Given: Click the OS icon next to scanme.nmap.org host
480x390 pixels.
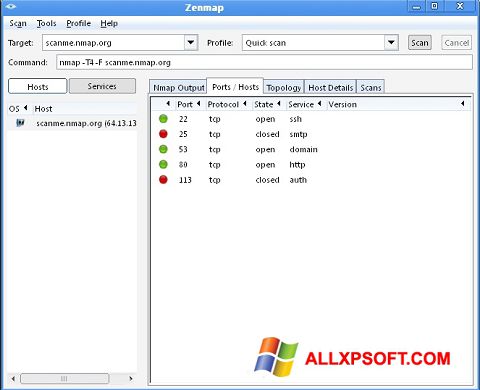Looking at the screenshot, I should click(x=20, y=123).
